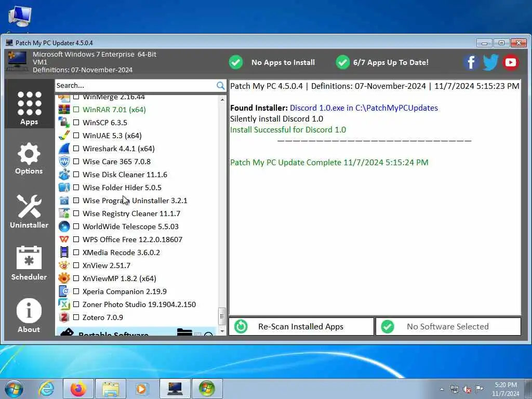This screenshot has width=532, height=399.
Task: Tick the WinUAE 5.3 checkbox
Action: click(x=76, y=136)
